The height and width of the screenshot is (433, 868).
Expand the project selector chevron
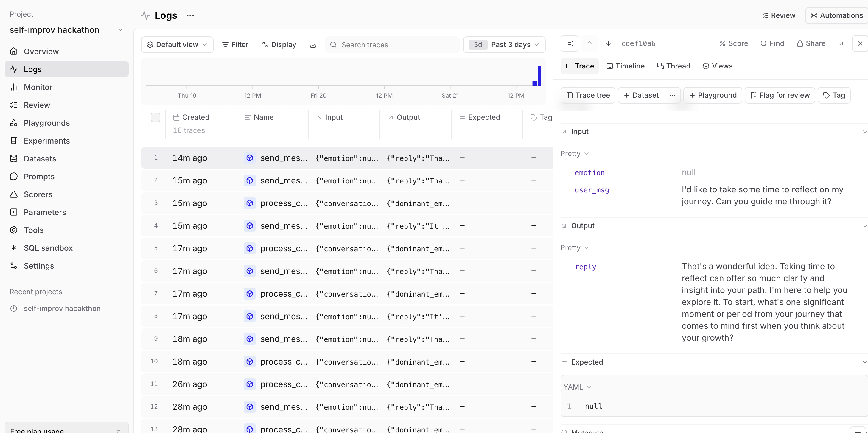click(x=120, y=30)
